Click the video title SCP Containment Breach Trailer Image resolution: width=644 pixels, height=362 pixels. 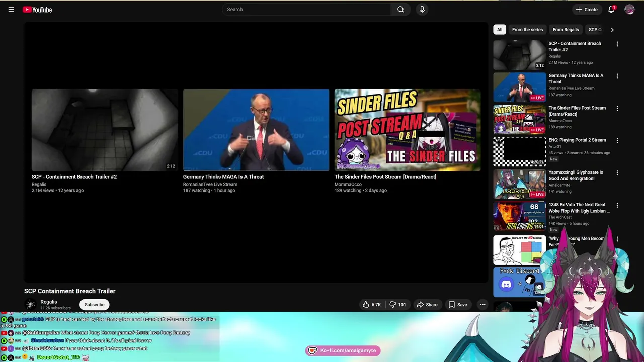click(70, 291)
